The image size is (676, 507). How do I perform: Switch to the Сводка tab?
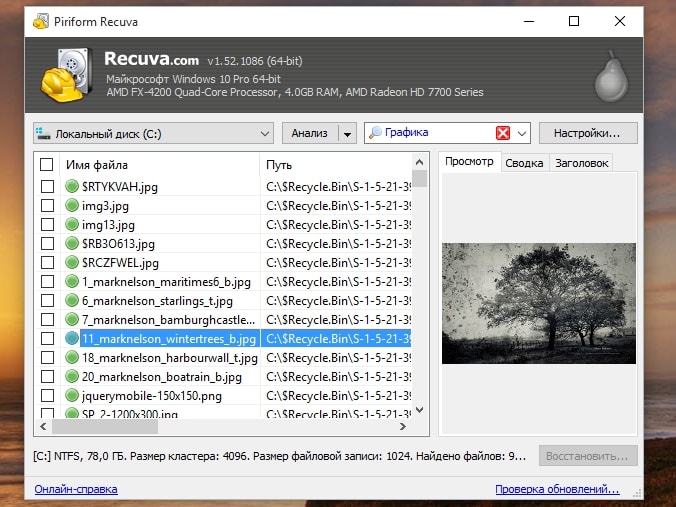click(x=524, y=163)
